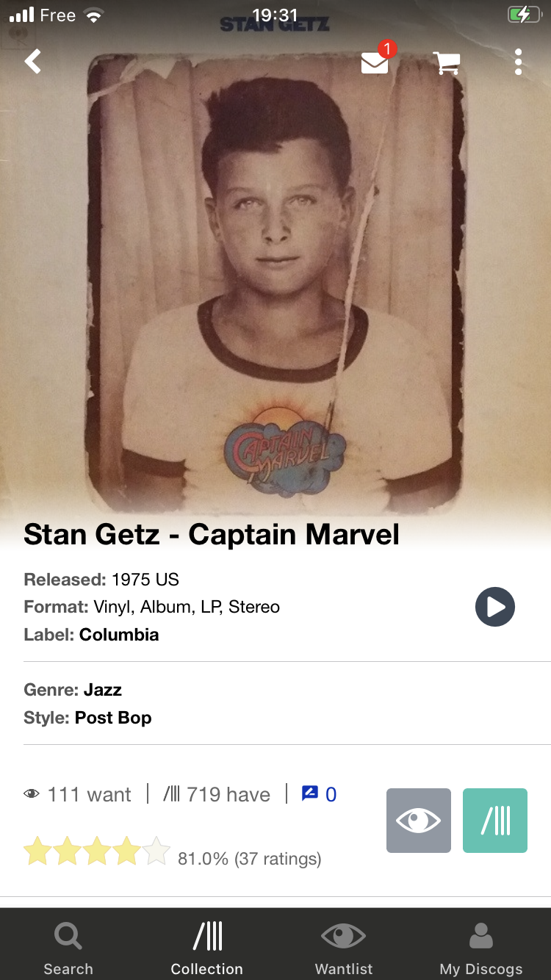Toggle collection with the teal shelf button
Screen dimensions: 551x980
click(495, 821)
